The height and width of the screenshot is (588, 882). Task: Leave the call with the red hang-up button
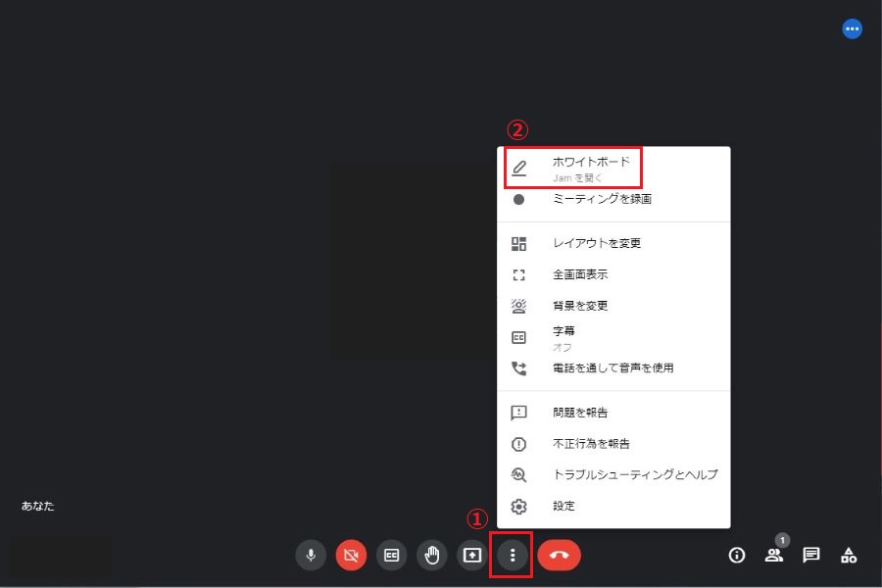(x=560, y=556)
